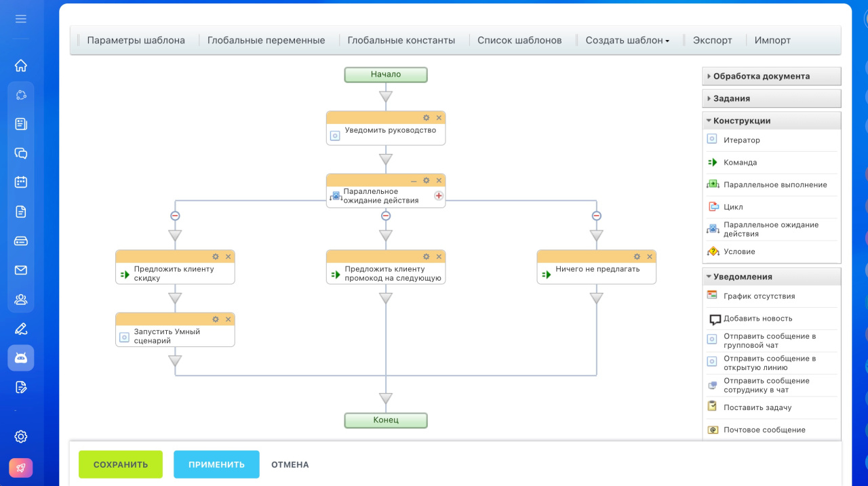Image resolution: width=868 pixels, height=486 pixels.
Task: Click the red plus to add parallel branch
Action: click(x=439, y=196)
